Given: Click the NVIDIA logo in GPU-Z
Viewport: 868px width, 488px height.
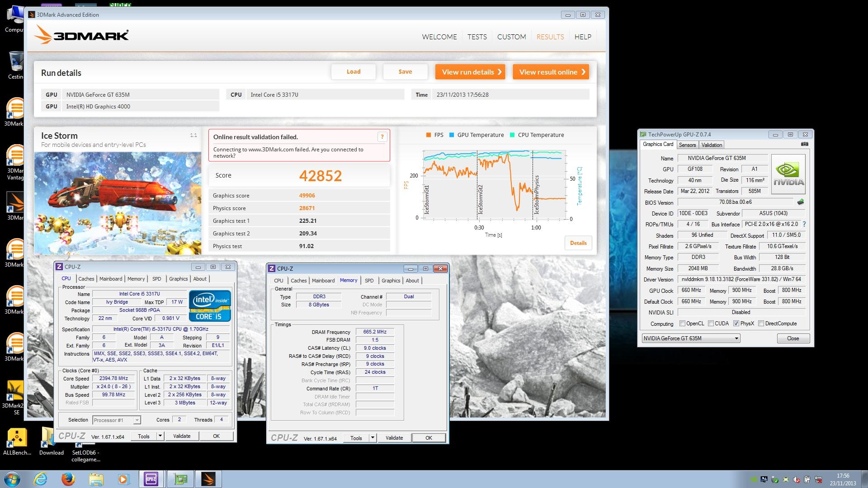Looking at the screenshot, I should pos(788,174).
